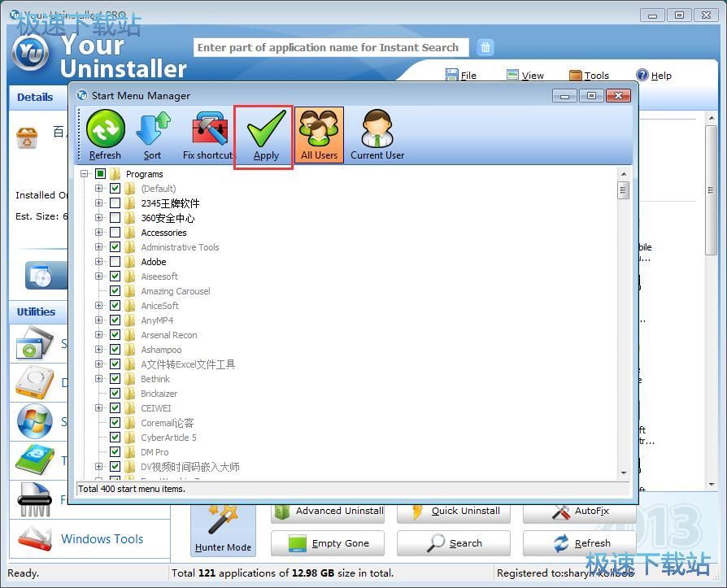Expand the Administrative Tools node
This screenshot has height=588, width=727.
click(98, 246)
